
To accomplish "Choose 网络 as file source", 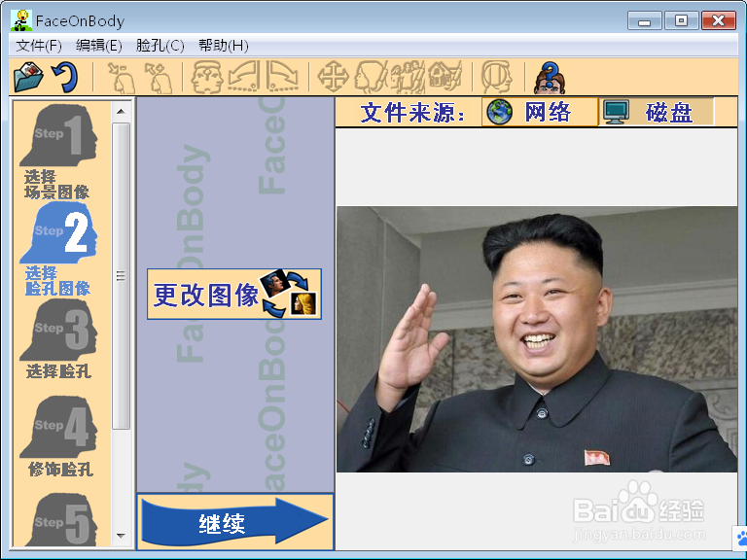I will click(539, 113).
